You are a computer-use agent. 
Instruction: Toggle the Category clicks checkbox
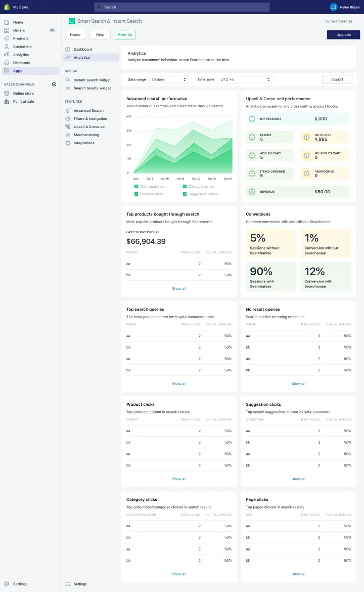coord(185,187)
